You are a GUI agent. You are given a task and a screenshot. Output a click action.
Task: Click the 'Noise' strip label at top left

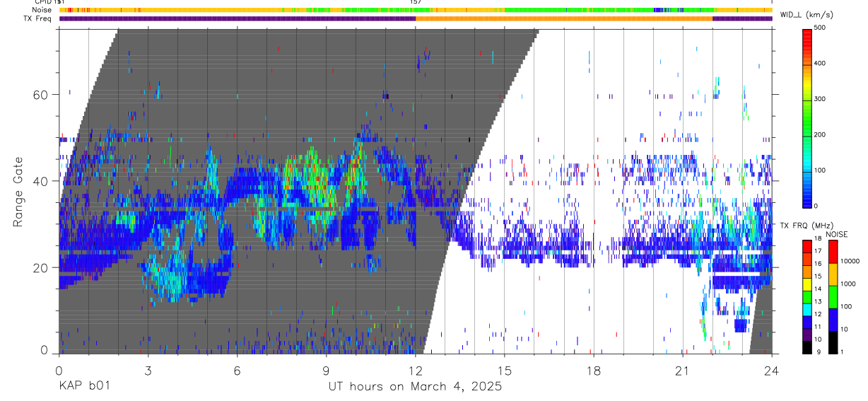[43, 10]
